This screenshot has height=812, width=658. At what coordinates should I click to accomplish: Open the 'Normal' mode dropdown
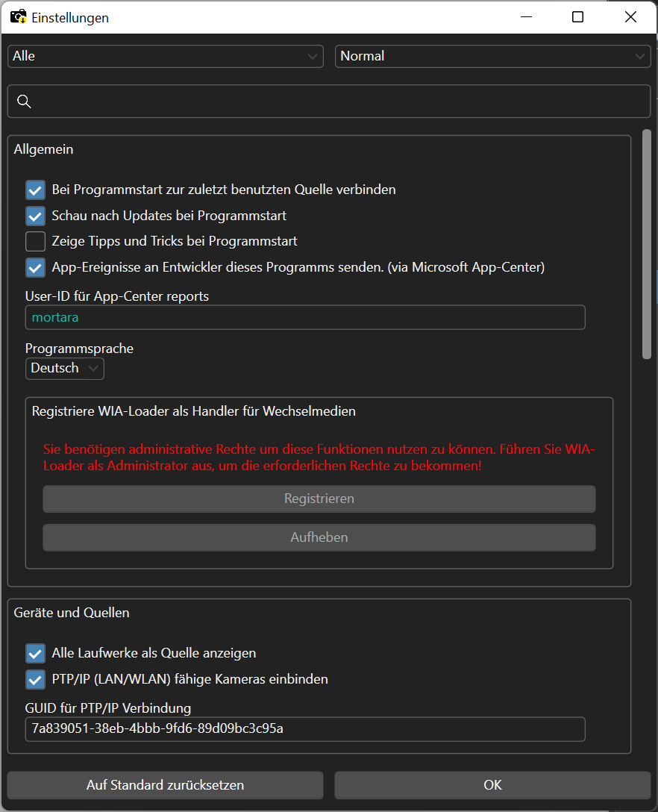(x=492, y=56)
